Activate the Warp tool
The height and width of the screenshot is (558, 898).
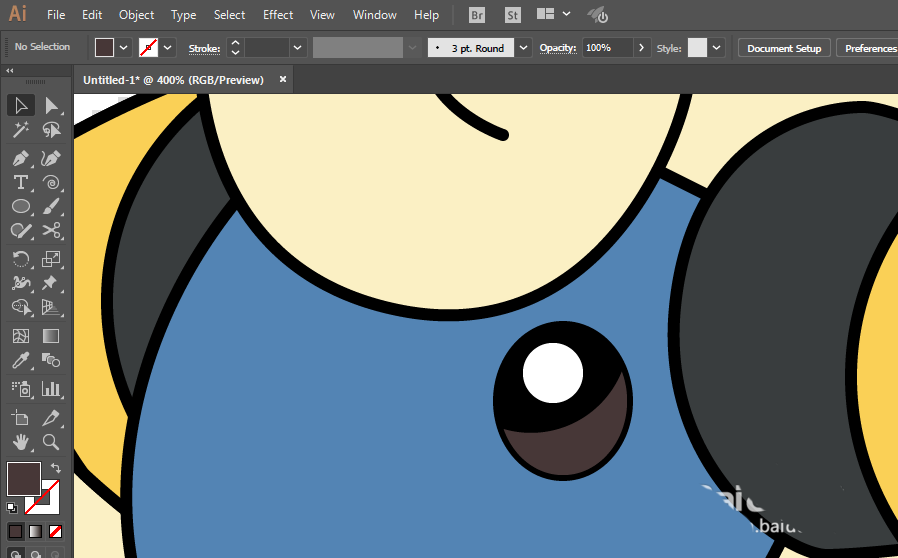click(x=21, y=283)
